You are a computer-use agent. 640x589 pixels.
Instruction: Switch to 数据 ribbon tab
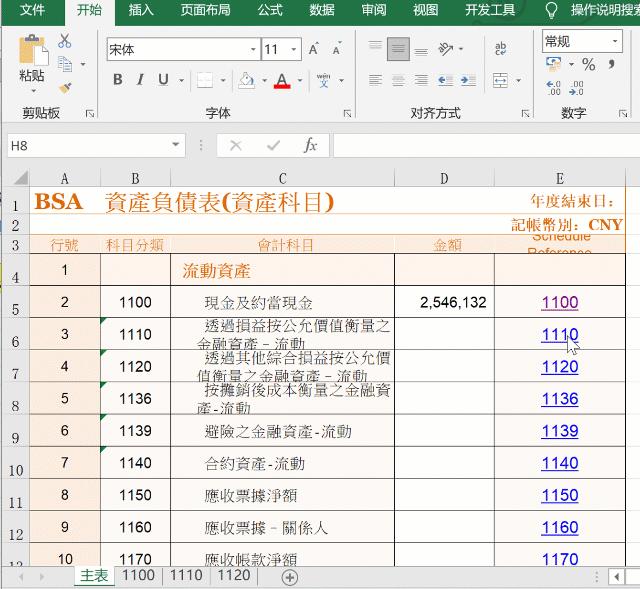(322, 10)
